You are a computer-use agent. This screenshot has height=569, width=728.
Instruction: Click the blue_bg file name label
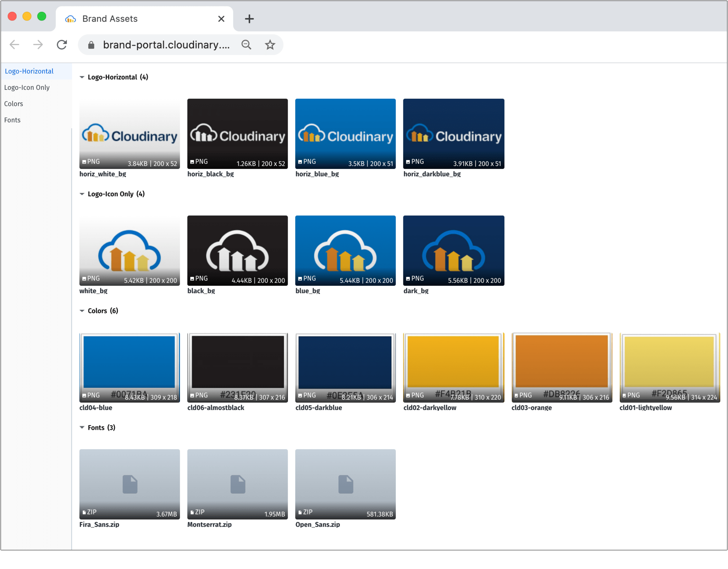pos(308,291)
